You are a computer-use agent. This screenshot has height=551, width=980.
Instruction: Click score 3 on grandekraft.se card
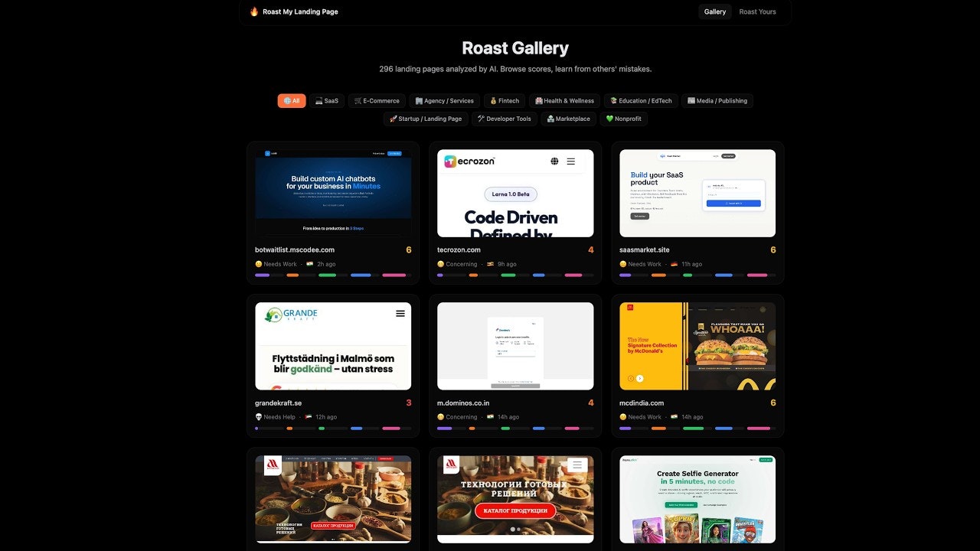(408, 403)
